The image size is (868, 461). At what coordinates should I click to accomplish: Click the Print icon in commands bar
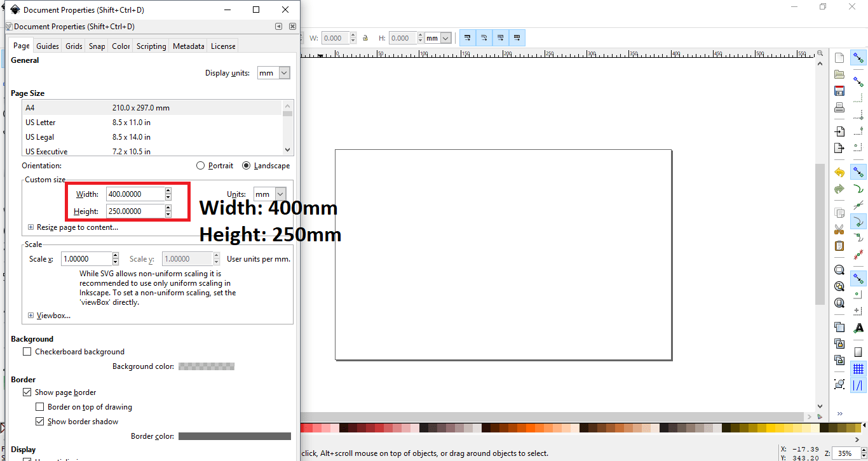coord(839,107)
